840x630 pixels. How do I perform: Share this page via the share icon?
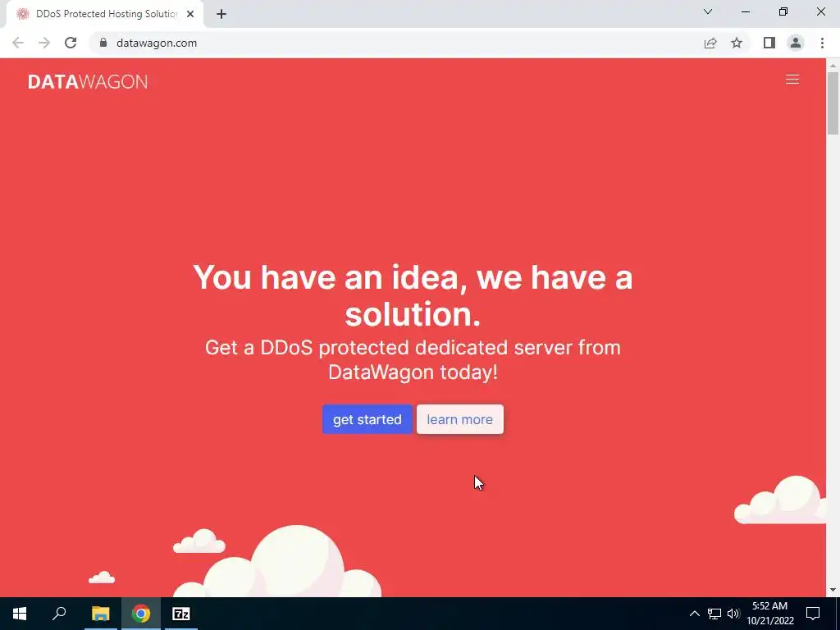[x=710, y=43]
